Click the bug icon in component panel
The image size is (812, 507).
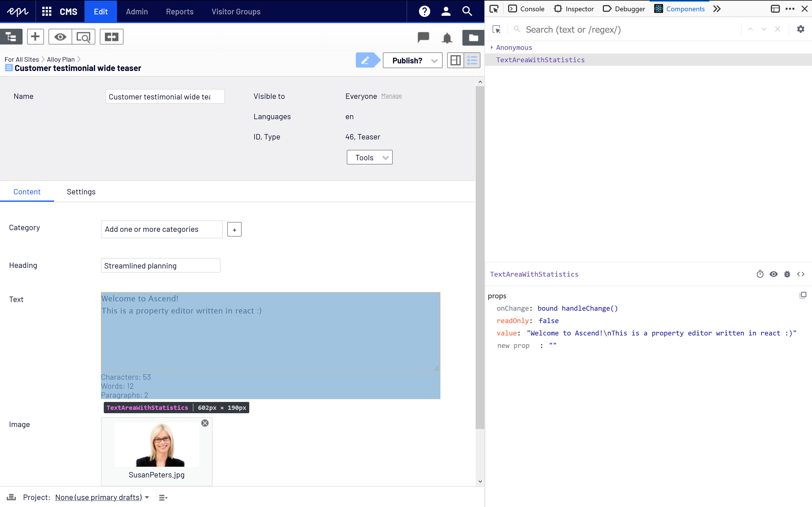[x=787, y=274]
